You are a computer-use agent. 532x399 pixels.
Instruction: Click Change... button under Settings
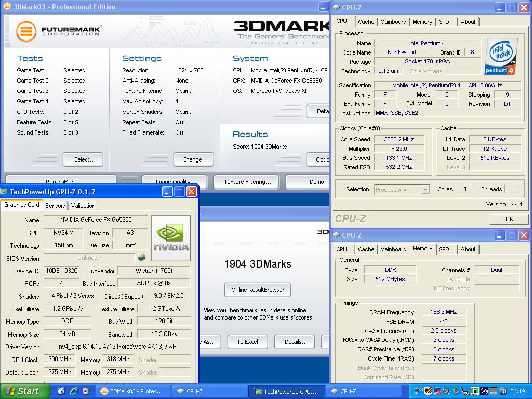click(194, 159)
